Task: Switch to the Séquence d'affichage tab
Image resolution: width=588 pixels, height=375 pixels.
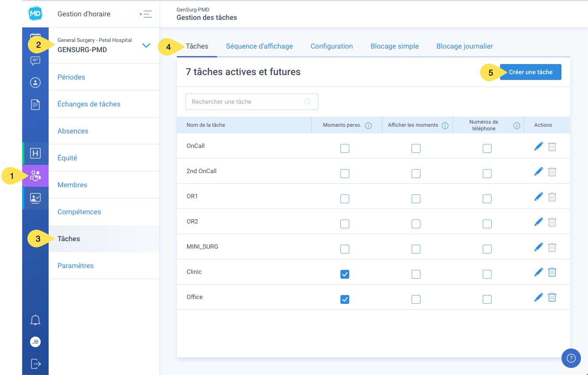Action: click(260, 46)
